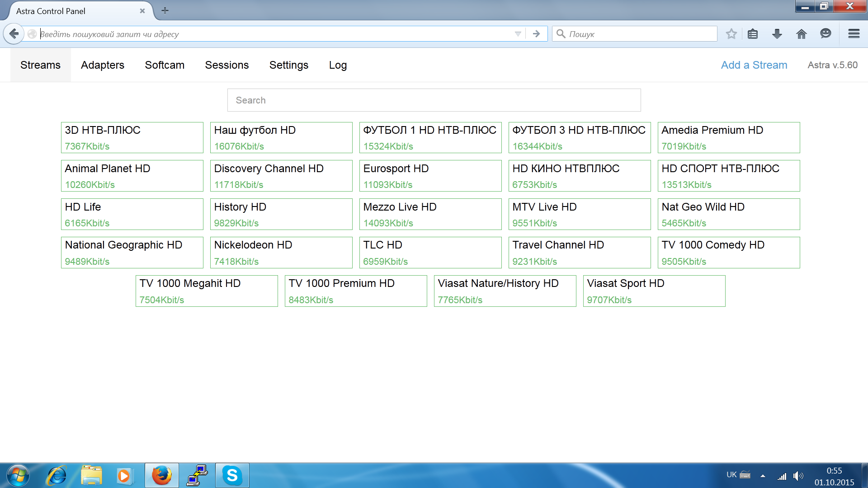
Task: Show hidden system tray icons
Action: 763,475
